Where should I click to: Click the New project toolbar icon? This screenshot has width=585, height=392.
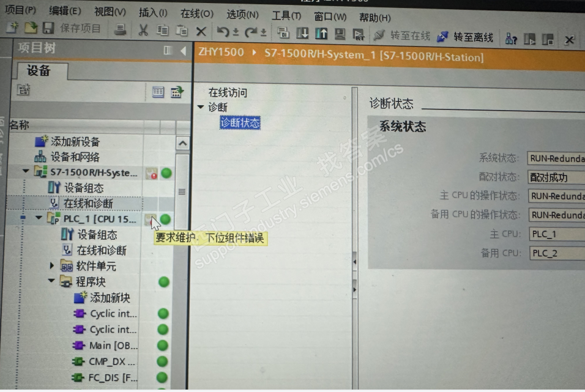point(12,28)
